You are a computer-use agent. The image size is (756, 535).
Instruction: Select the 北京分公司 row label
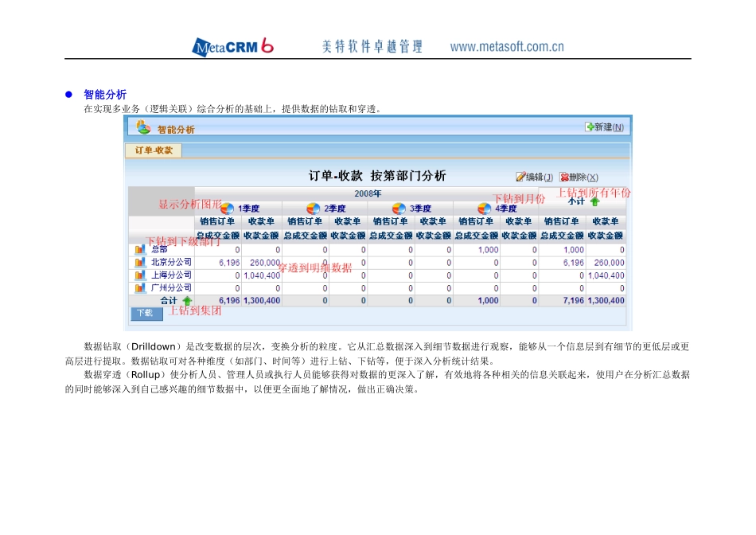(172, 262)
